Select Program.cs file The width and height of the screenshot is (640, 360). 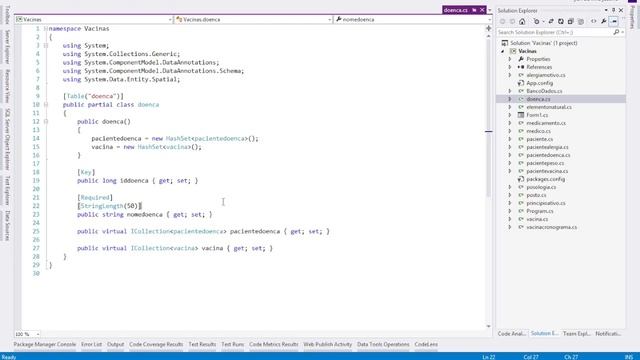tap(540, 211)
